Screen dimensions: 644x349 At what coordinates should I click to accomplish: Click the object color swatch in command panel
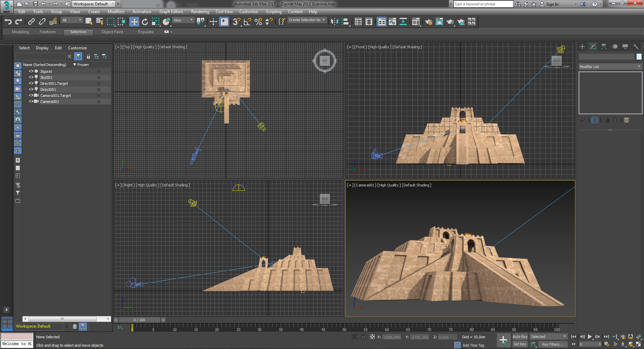coord(639,57)
